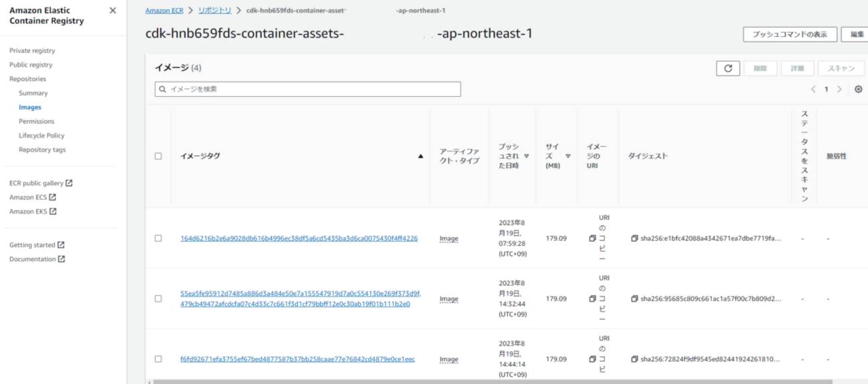Screen dimensions: 868x384
Task: Select checkbox for image f6fd92671efa
Action: 158,359
